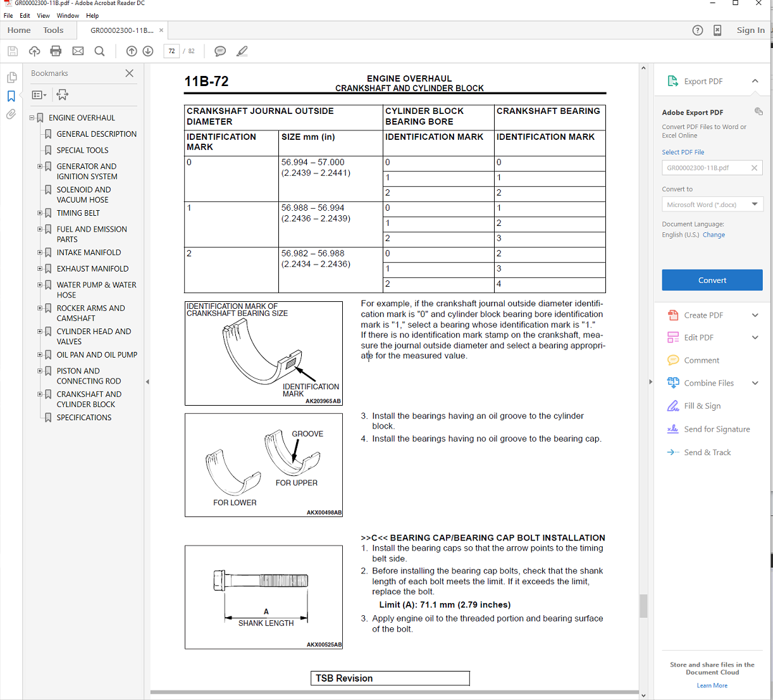Expand the TIMING BELT bookmark

click(40, 213)
